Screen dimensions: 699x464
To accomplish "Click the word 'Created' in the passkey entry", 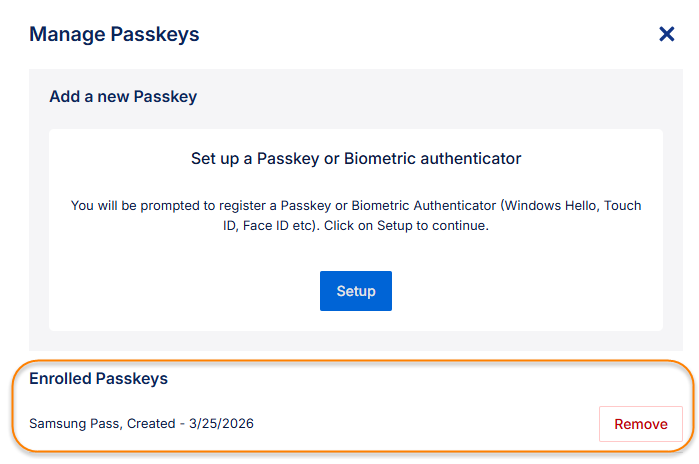I will point(153,424).
